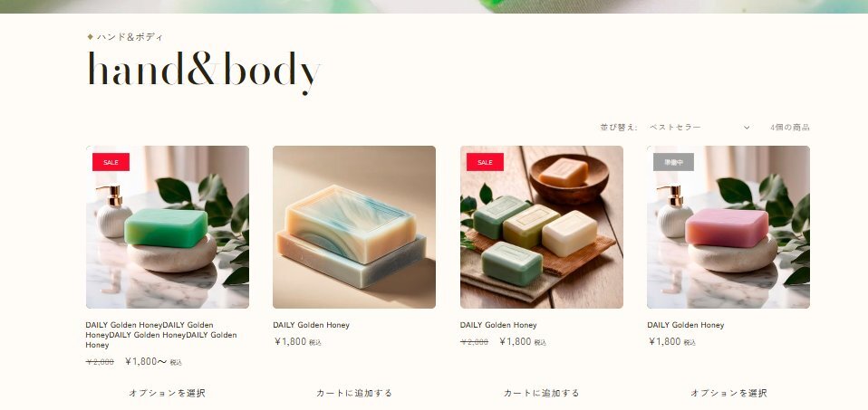
Task: Click the ハンド＆ボディ label with diamond
Action: 125,37
